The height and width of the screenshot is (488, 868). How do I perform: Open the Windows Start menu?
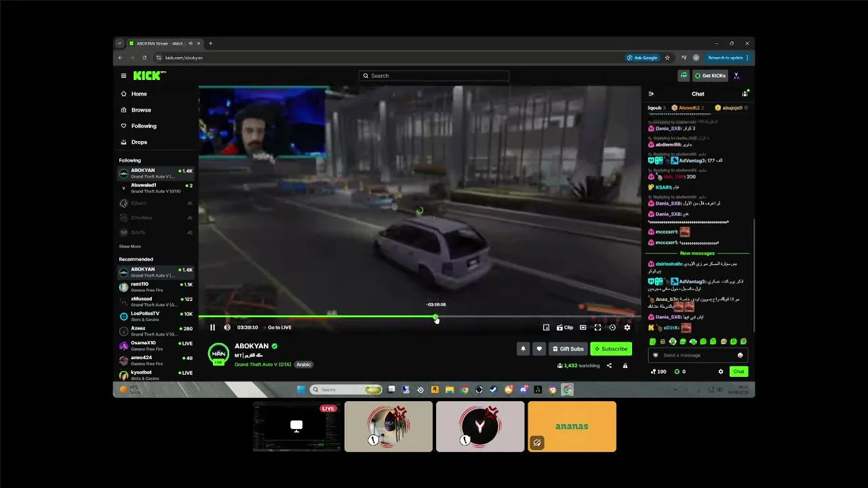(x=301, y=390)
